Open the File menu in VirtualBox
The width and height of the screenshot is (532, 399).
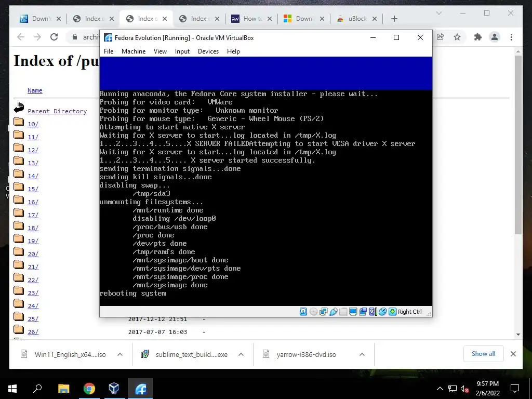109,51
